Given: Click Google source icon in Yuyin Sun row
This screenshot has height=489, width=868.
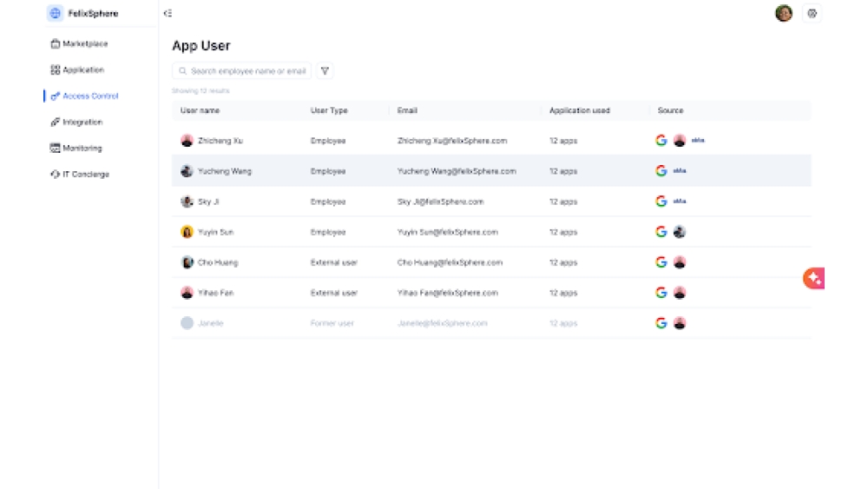Looking at the screenshot, I should coord(661,232).
